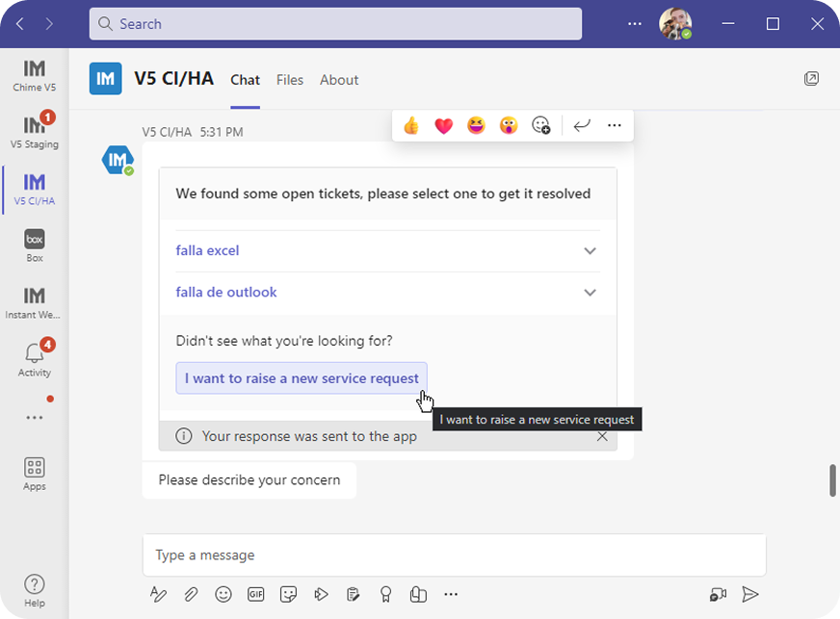Viewport: 840px width, 619px height.
Task: Open the falla de outlook ticket link
Action: point(226,293)
